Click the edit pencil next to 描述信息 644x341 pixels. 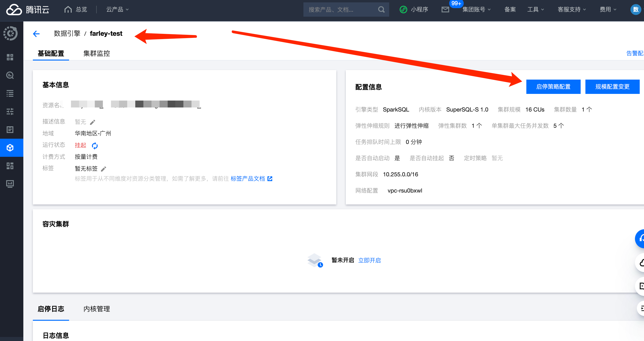click(92, 122)
